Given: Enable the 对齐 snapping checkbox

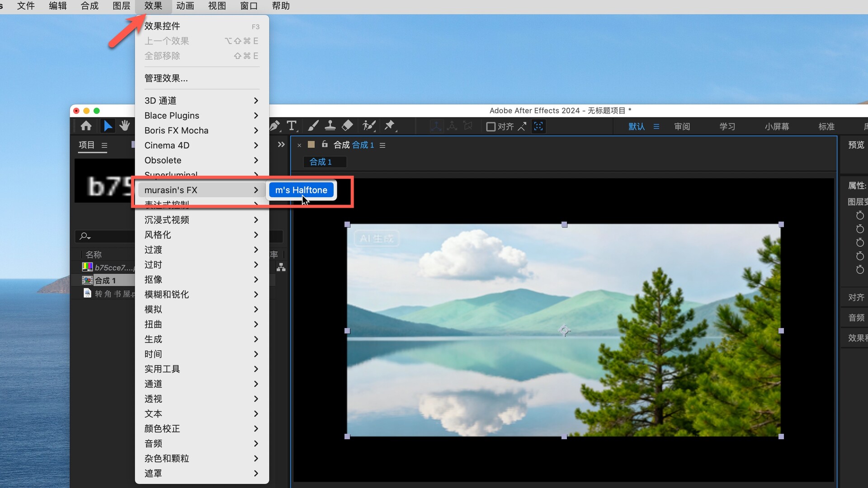Looking at the screenshot, I should pos(491,127).
